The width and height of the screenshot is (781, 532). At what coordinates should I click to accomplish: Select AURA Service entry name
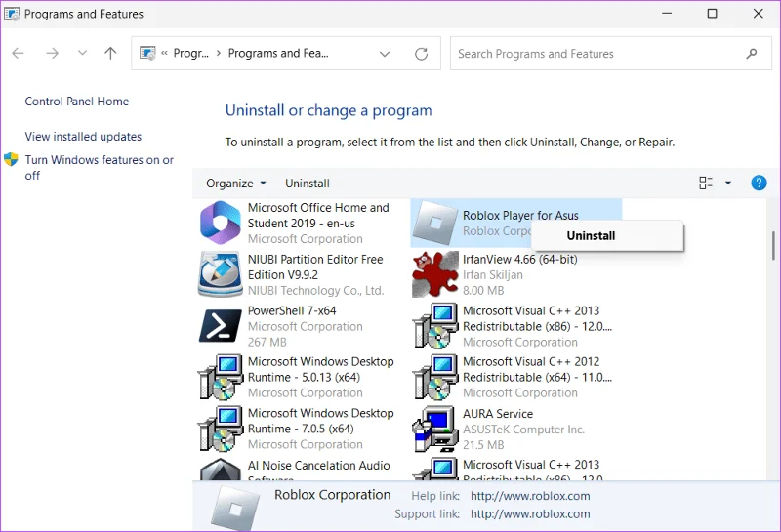(x=498, y=414)
